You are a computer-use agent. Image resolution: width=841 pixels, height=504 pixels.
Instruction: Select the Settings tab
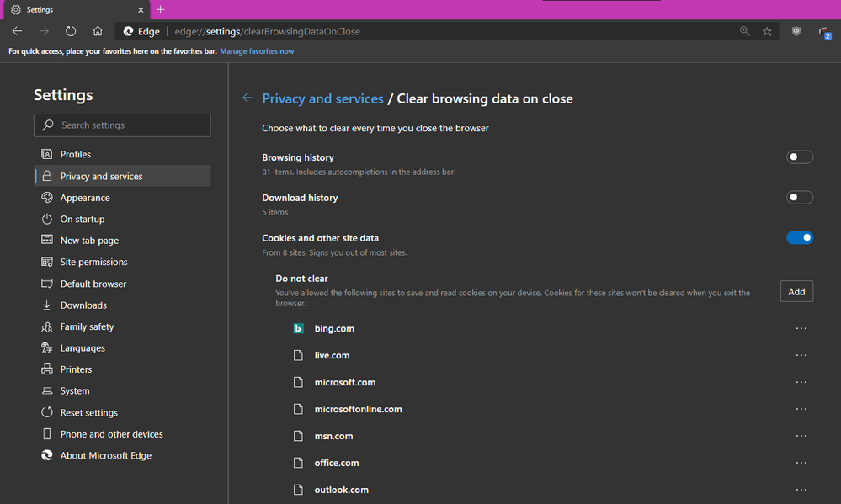[x=77, y=9]
